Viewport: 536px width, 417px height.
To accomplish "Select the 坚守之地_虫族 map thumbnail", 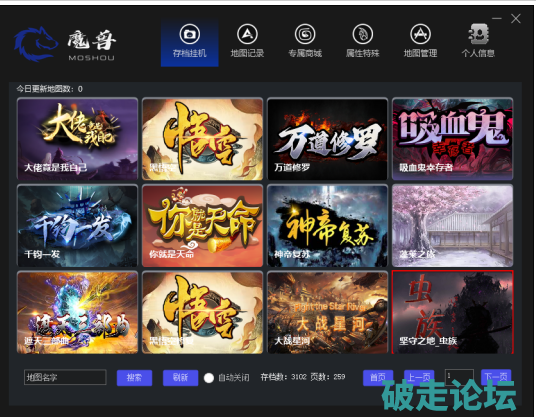I will click(453, 312).
